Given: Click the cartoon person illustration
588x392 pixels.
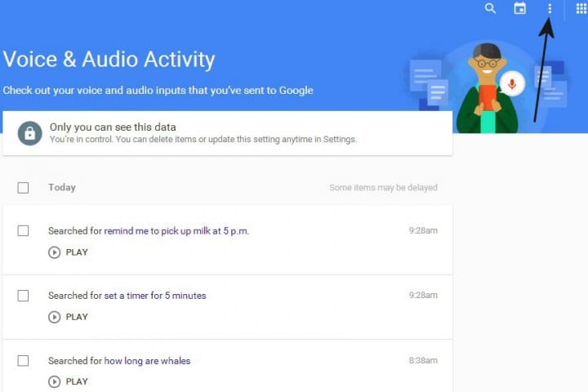Looking at the screenshot, I should click(488, 88).
